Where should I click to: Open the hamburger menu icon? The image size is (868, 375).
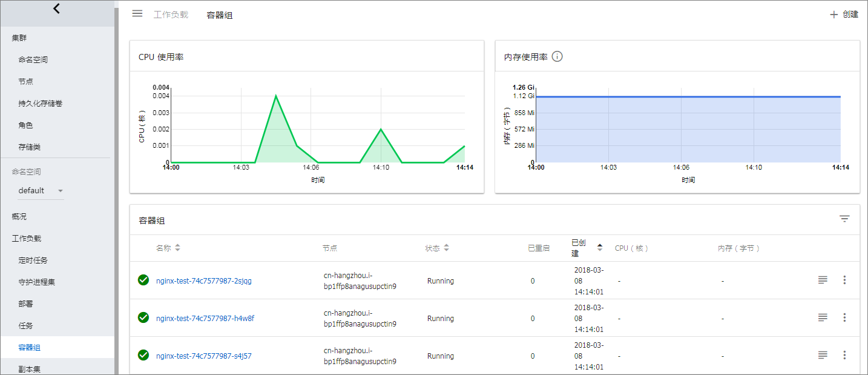click(137, 13)
